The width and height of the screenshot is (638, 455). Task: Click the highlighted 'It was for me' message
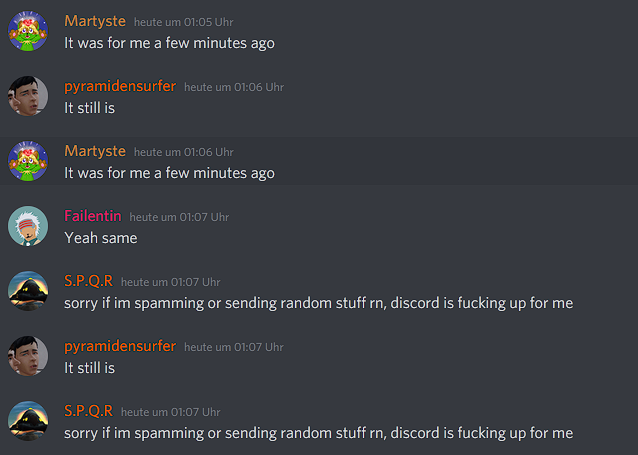pos(169,173)
